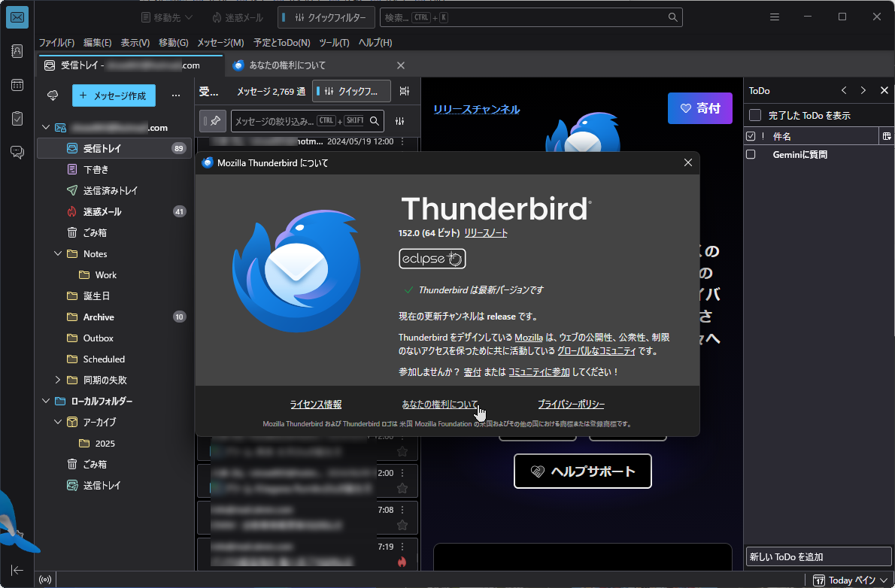Screen dimensions: 895x588
Task: Open the 表示(V) menu
Action: [135, 42]
